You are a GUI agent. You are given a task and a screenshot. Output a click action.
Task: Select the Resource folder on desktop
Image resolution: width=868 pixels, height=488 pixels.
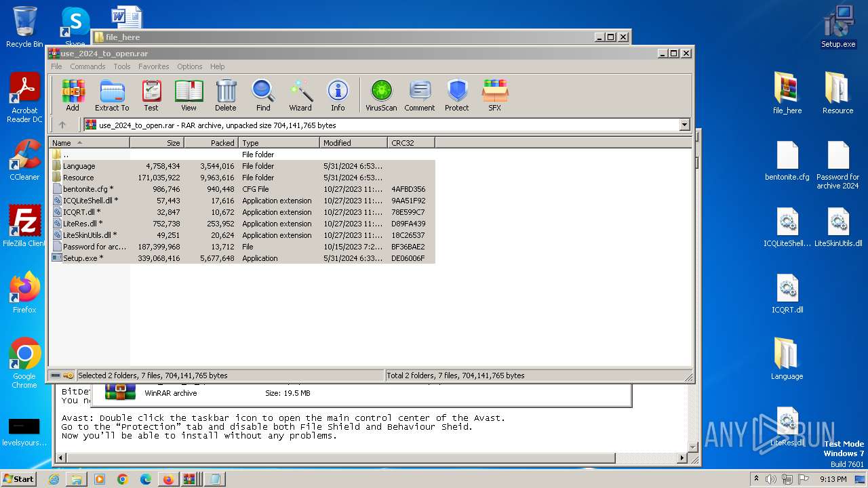pos(838,94)
